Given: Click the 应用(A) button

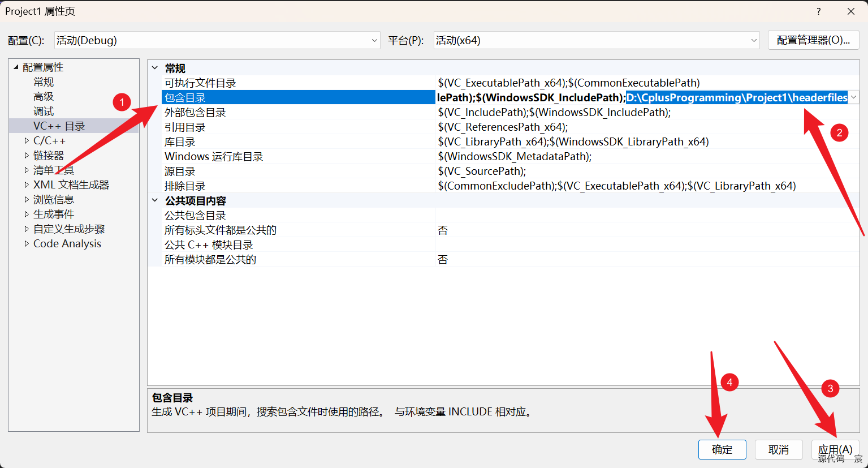Looking at the screenshot, I should (835, 449).
